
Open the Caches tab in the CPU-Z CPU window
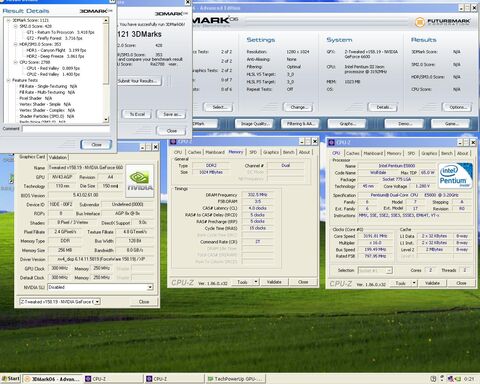click(353, 153)
